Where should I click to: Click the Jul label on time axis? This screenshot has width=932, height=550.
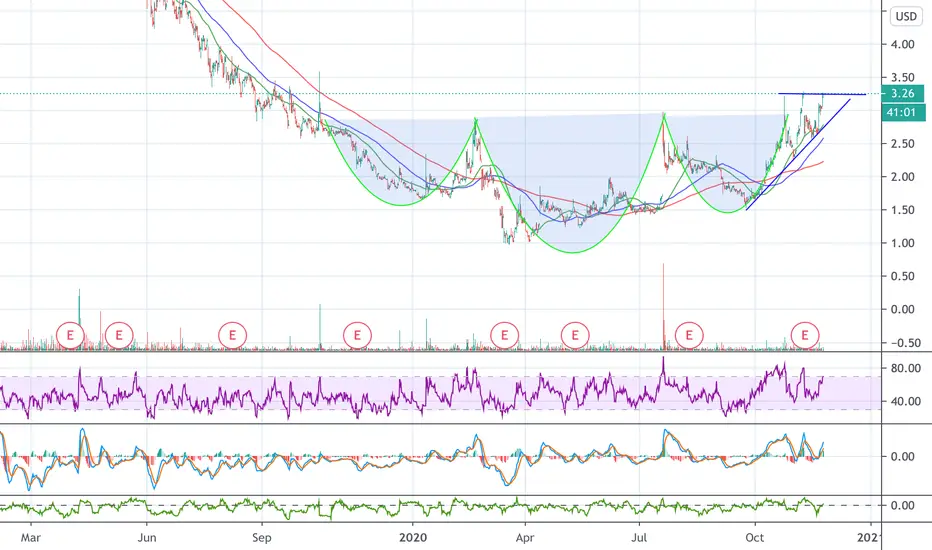click(x=639, y=538)
